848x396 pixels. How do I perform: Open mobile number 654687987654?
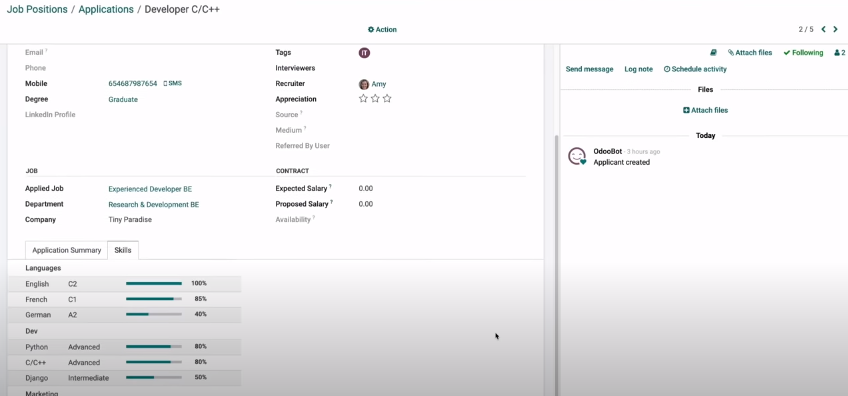point(132,84)
